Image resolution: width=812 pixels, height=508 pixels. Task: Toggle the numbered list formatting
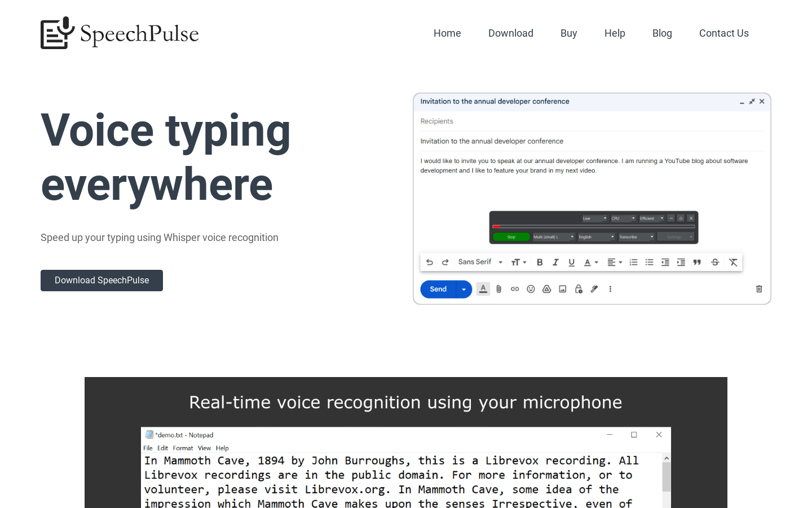coord(633,262)
